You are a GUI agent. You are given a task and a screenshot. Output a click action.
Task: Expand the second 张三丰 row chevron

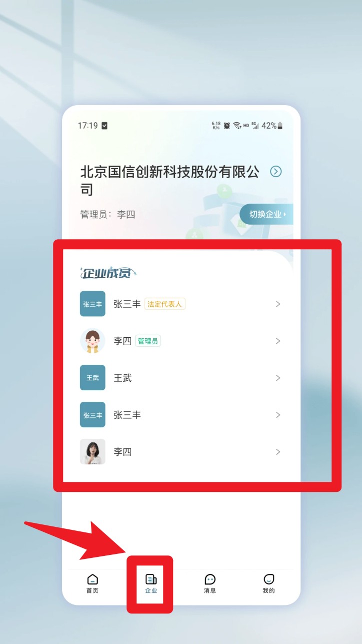(278, 415)
